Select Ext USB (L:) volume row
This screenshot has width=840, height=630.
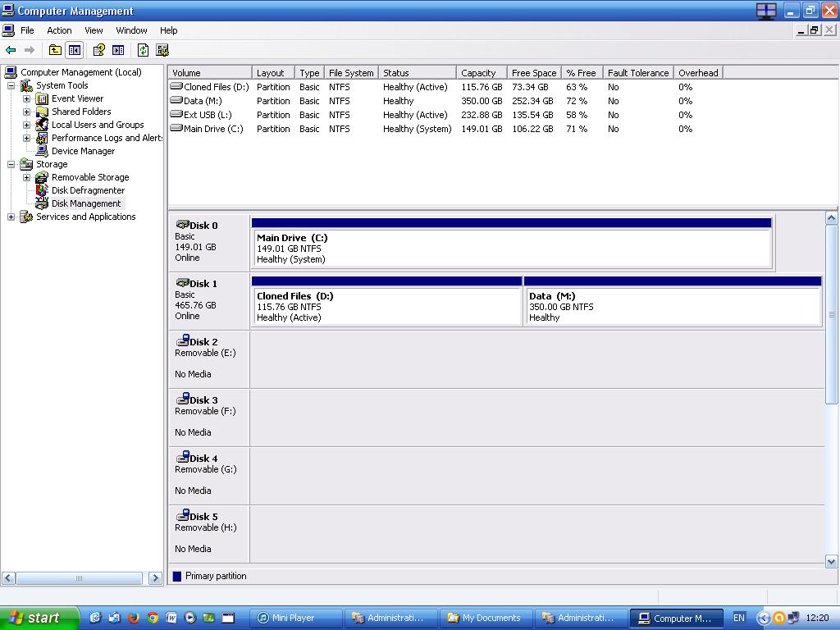431,115
